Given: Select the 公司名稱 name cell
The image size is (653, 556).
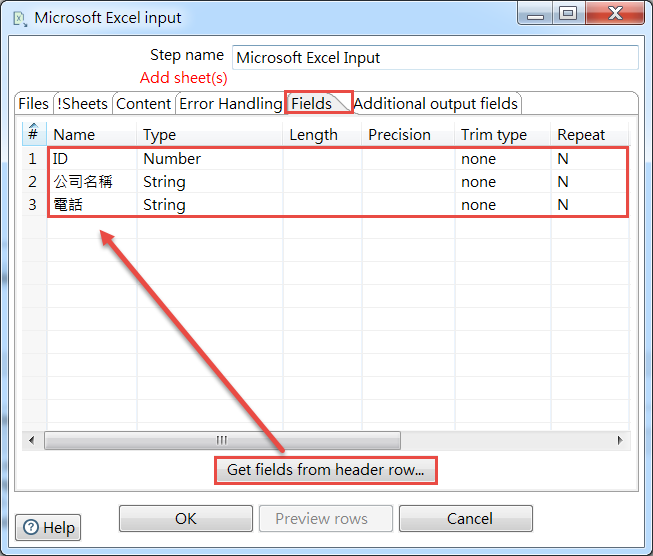Looking at the screenshot, I should pyautogui.click(x=92, y=182).
